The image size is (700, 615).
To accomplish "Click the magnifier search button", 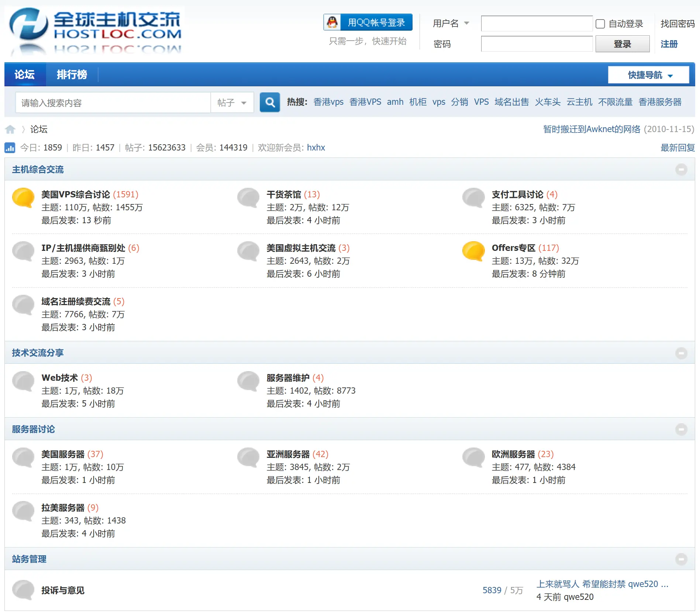I will point(270,102).
